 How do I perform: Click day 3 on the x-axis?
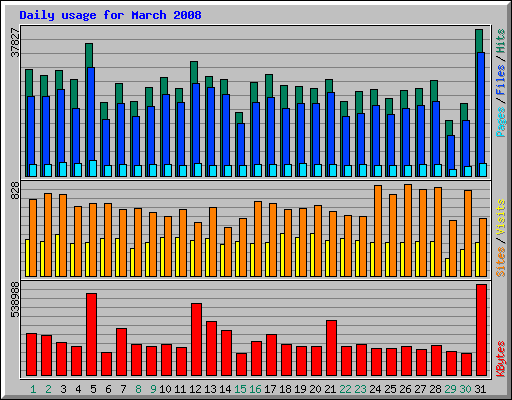click(x=63, y=389)
